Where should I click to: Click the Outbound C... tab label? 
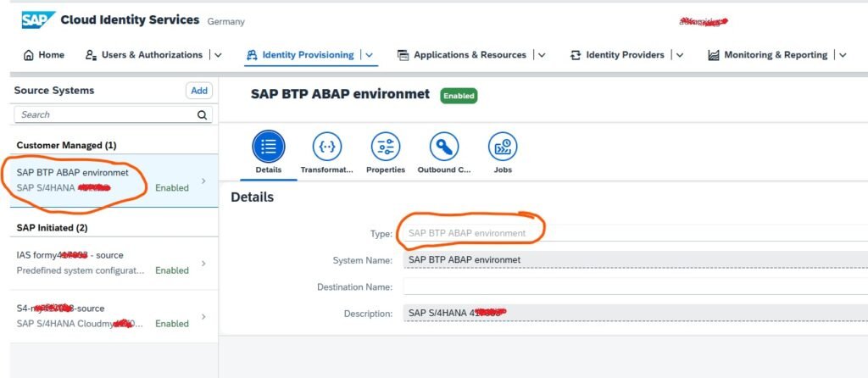[x=444, y=170]
